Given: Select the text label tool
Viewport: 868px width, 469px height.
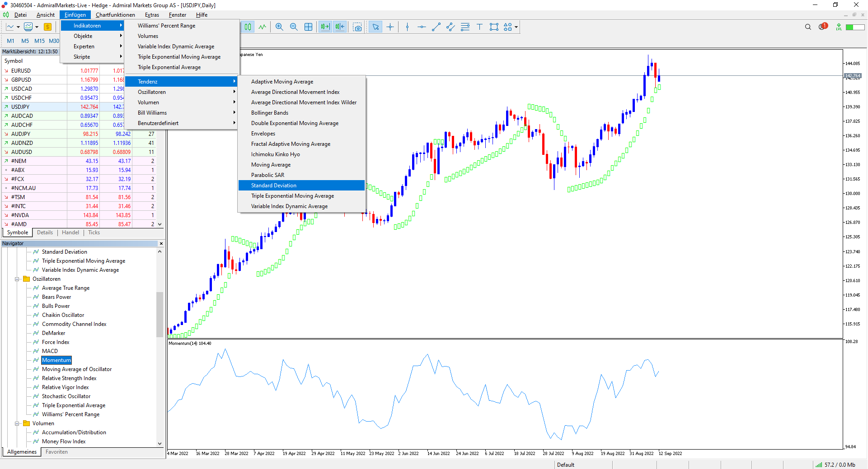Looking at the screenshot, I should point(479,27).
